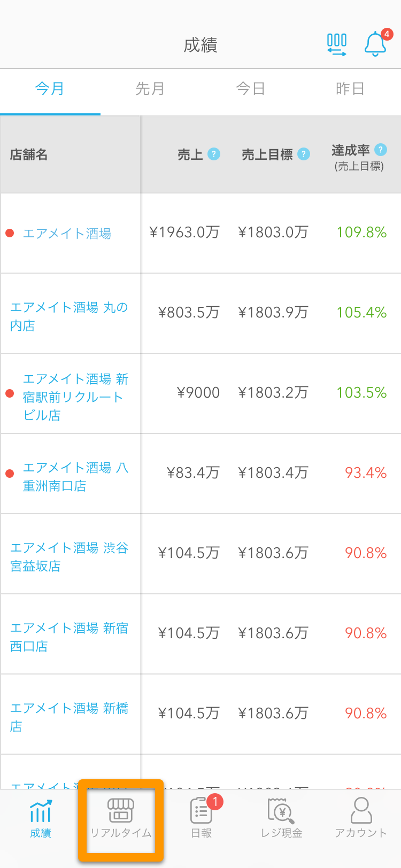Open エアメイト酒場 丸の内店 link
The width and height of the screenshot is (401, 868).
coord(69,316)
